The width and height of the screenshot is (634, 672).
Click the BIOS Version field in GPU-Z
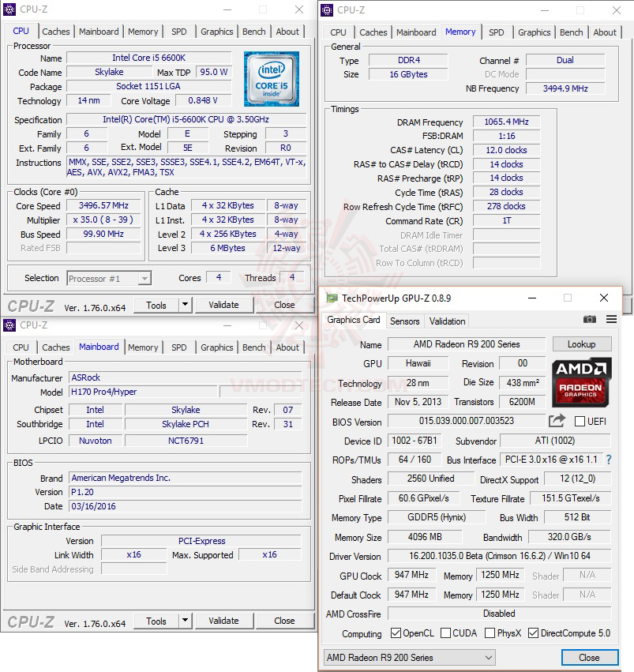point(466,421)
